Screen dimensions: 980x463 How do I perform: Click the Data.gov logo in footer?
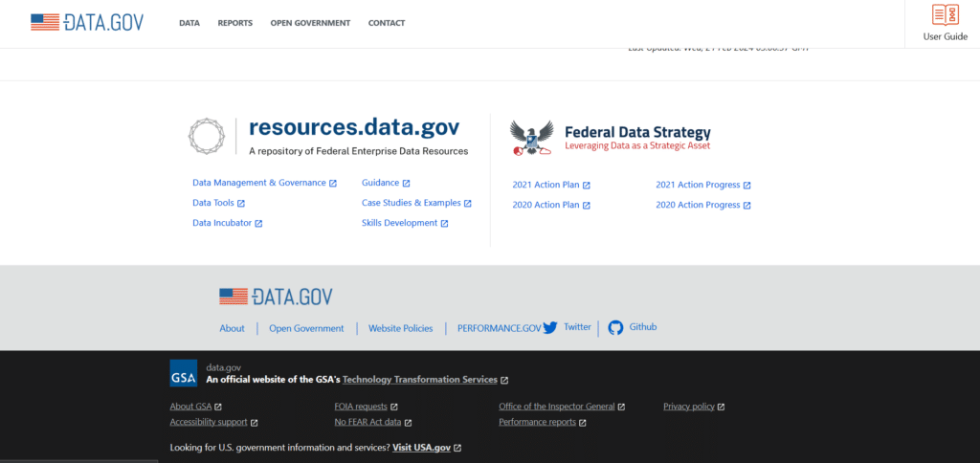point(276,297)
